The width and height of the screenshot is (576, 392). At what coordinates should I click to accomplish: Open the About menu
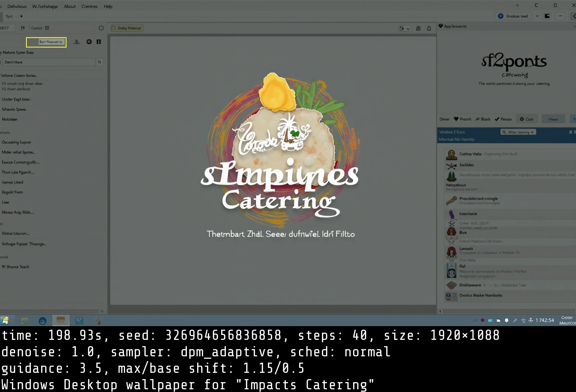(x=70, y=6)
